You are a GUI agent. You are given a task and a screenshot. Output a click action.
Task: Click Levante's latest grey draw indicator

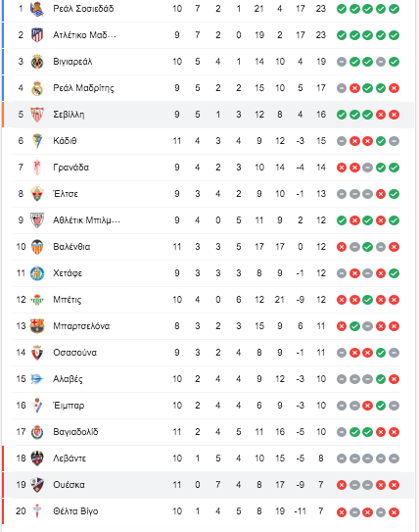pos(394,459)
